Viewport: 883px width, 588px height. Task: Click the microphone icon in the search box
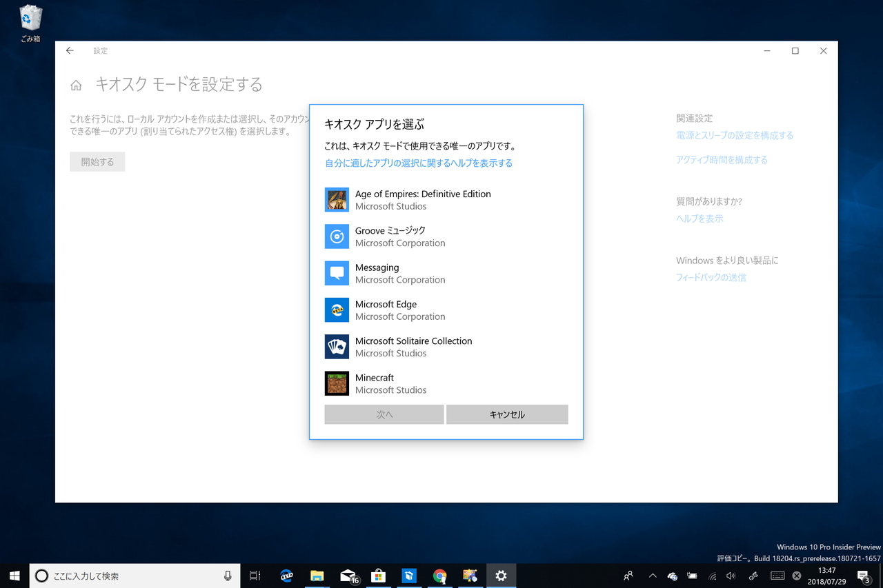tap(229, 576)
